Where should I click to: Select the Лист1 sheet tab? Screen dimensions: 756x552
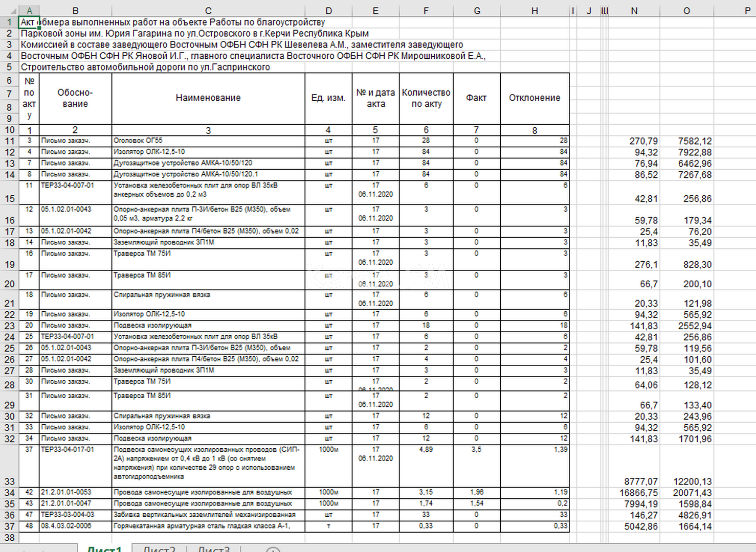[x=104, y=549]
